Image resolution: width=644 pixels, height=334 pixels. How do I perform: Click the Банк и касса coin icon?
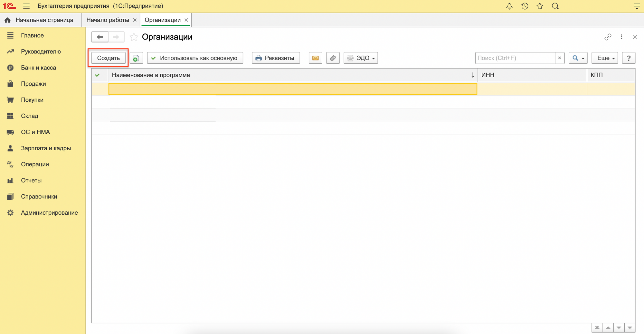click(x=10, y=68)
